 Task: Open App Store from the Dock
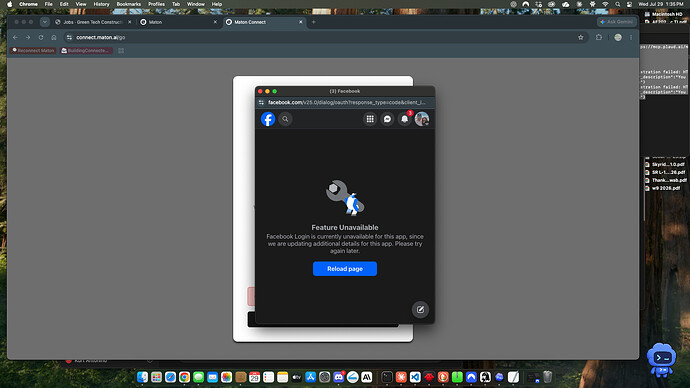[x=311, y=377]
